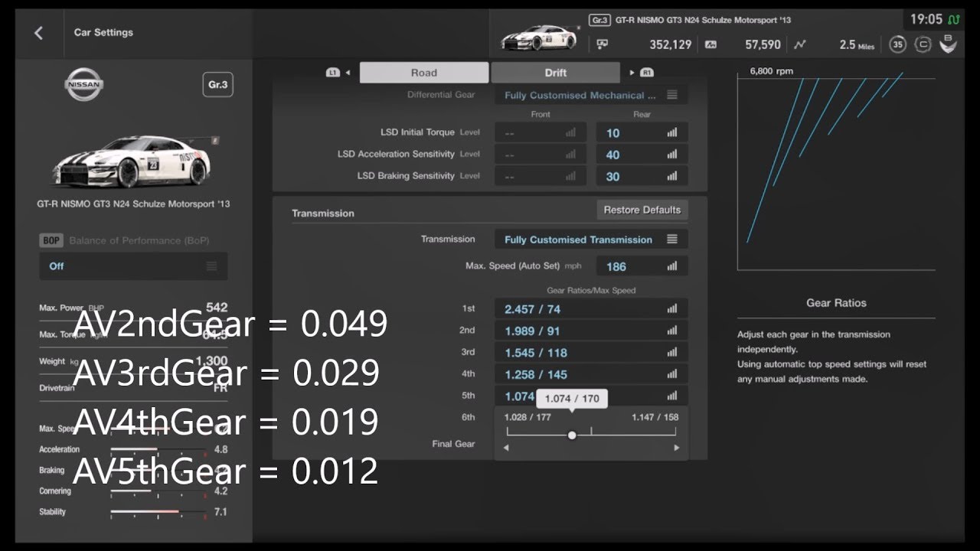Screen dimensions: 980x551
Task: Click the Gr.3 badge in the top bar
Action: pyautogui.click(x=599, y=21)
